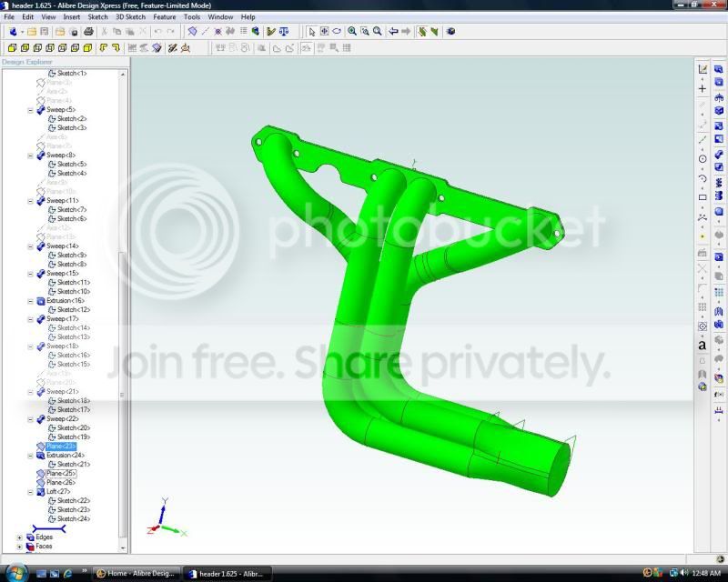Collapse the Sweep<22> tree node

30,419
